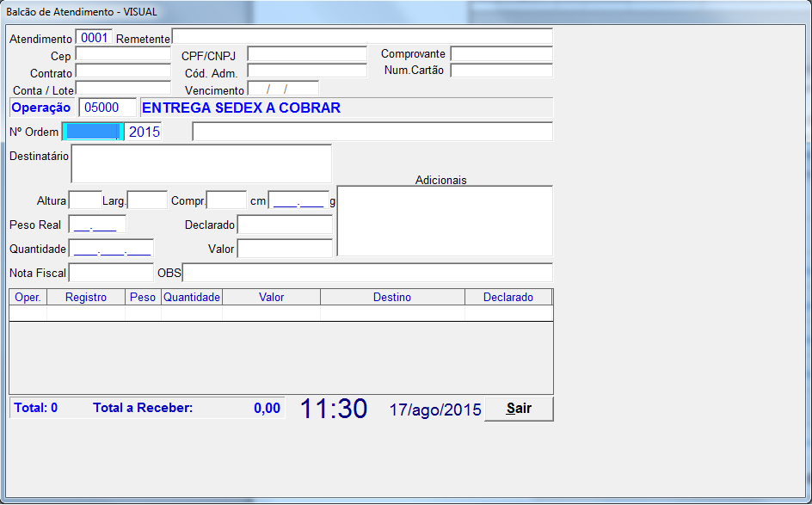The height and width of the screenshot is (505, 812).
Task: Click the Adicionais list box
Action: (x=445, y=221)
